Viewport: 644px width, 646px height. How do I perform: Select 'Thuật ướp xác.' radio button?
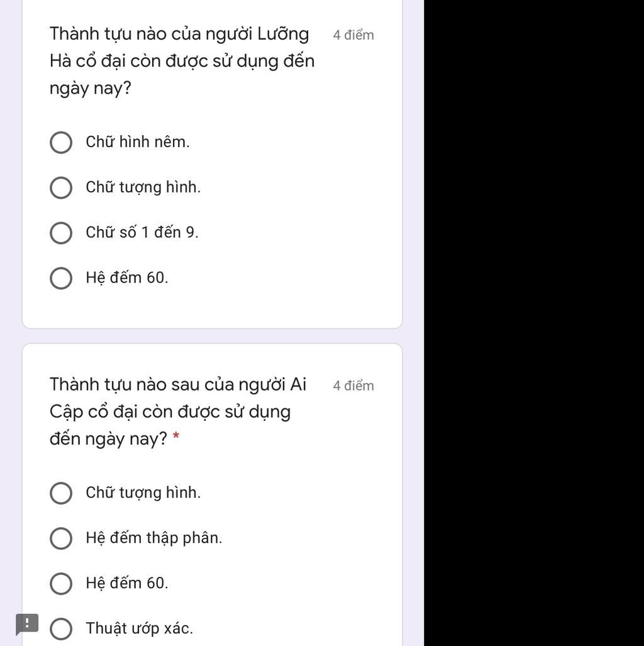[61, 629]
